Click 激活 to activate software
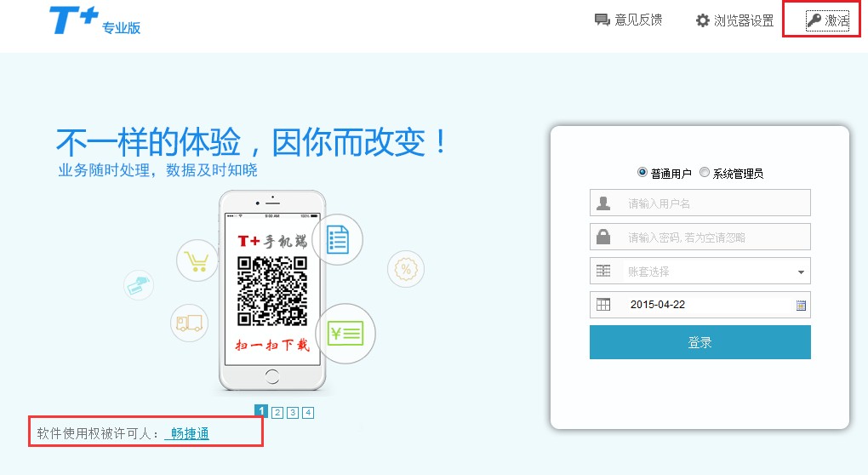868x475 pixels. (827, 21)
